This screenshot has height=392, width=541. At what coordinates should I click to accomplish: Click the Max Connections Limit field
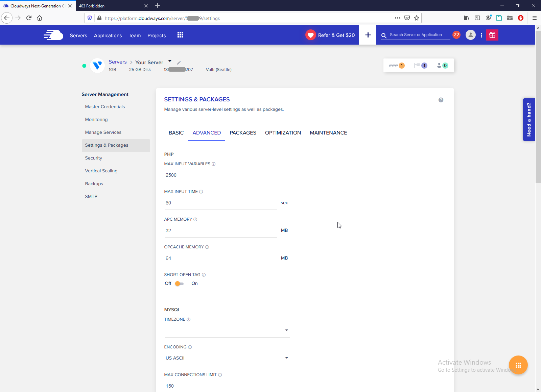pos(227,386)
